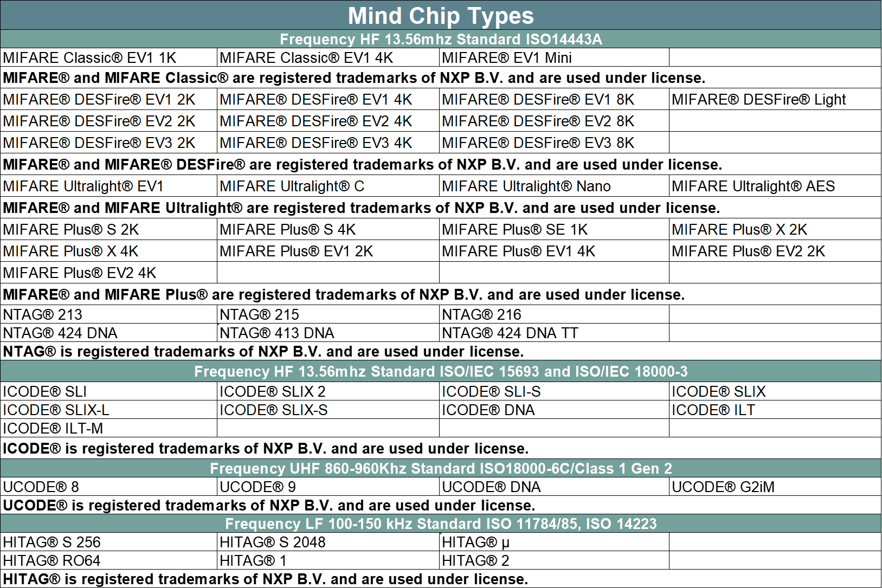
Task: Select the UCODE® G2iM cell
Action: (x=775, y=487)
